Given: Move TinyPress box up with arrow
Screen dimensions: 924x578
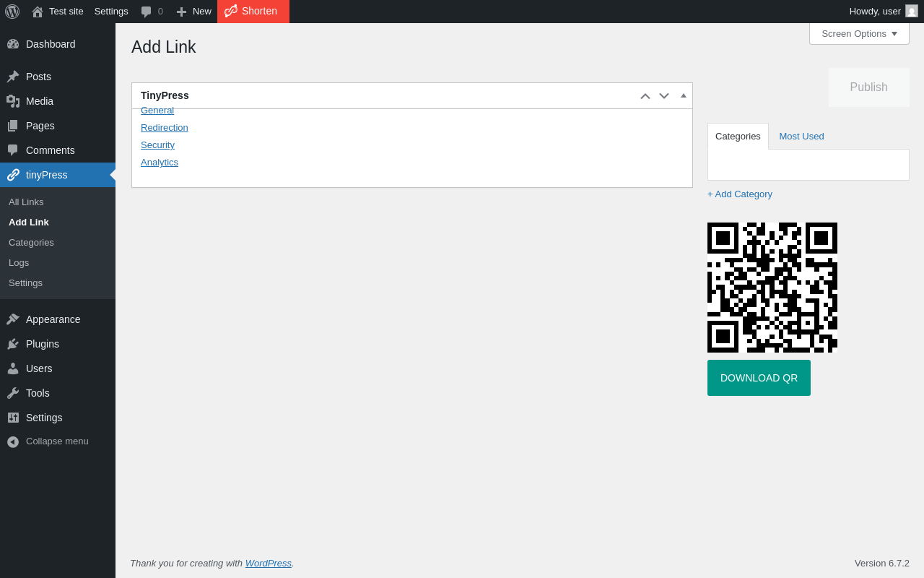Looking at the screenshot, I should coord(645,96).
